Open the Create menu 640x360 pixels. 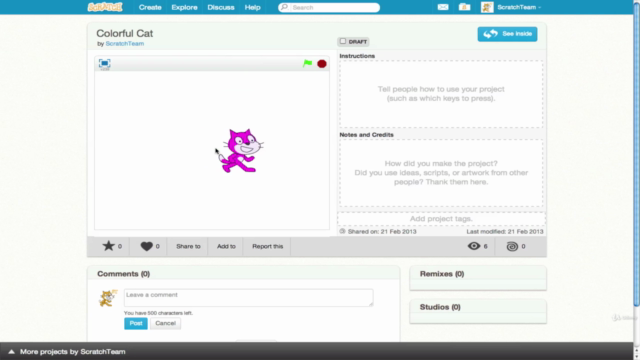150,7
